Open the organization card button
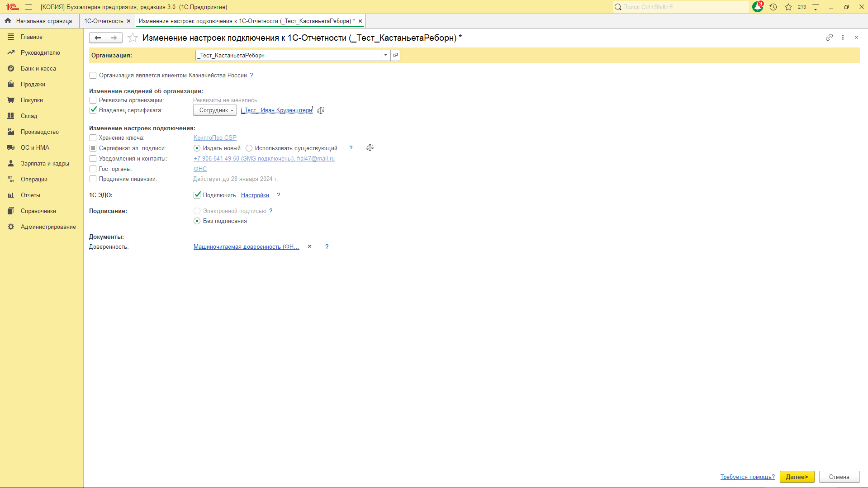The image size is (868, 488). click(395, 55)
